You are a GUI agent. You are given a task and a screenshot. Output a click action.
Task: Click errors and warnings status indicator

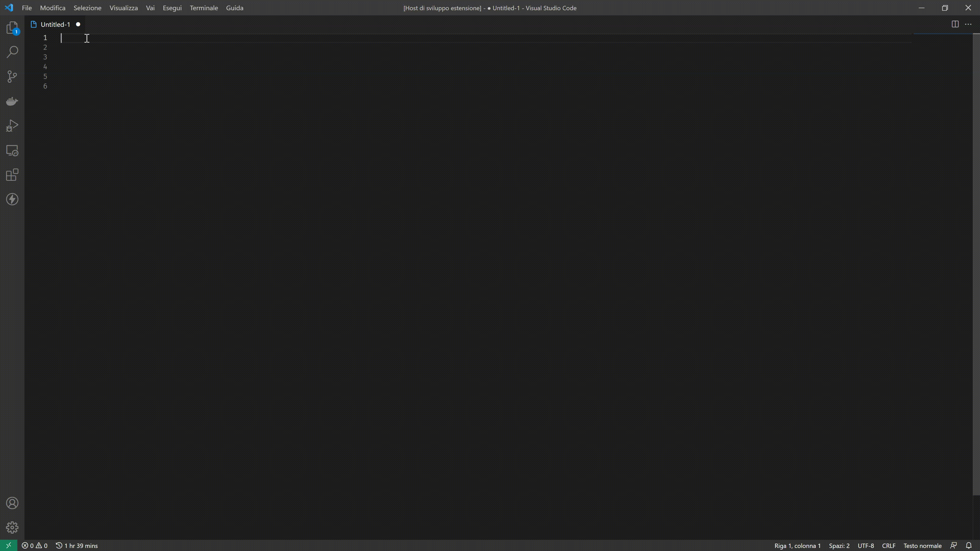(x=35, y=545)
